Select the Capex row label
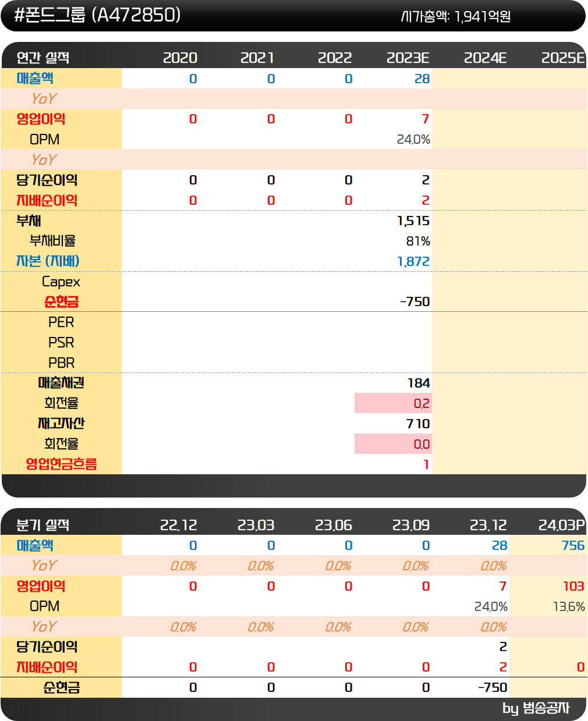 61,282
